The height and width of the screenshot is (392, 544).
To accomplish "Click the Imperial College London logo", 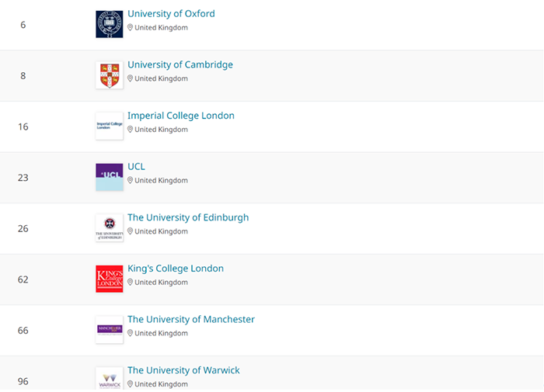I will (109, 126).
